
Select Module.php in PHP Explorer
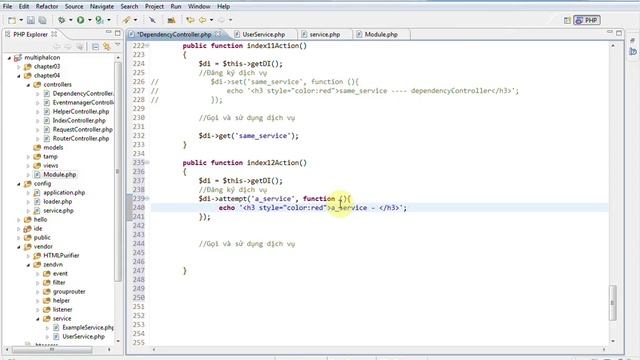pyautogui.click(x=60, y=174)
